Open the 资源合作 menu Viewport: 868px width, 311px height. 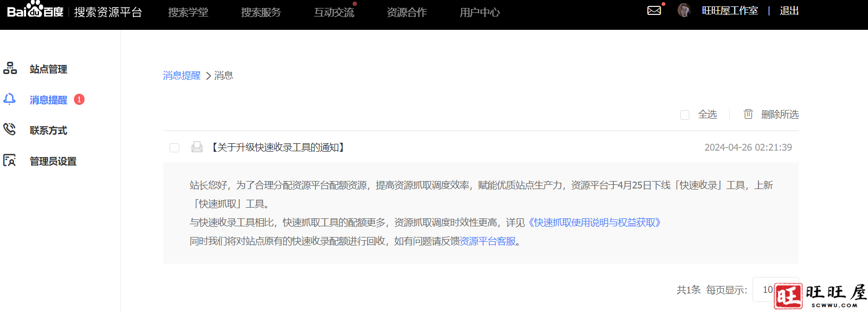[x=407, y=12]
